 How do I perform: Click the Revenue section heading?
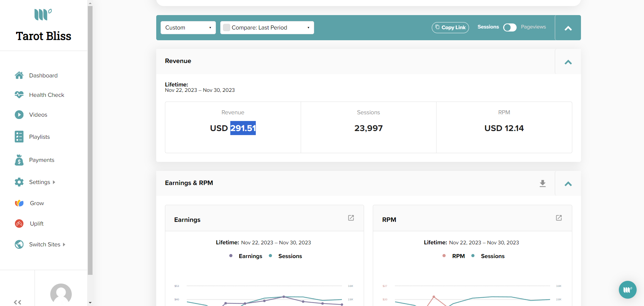tap(178, 61)
